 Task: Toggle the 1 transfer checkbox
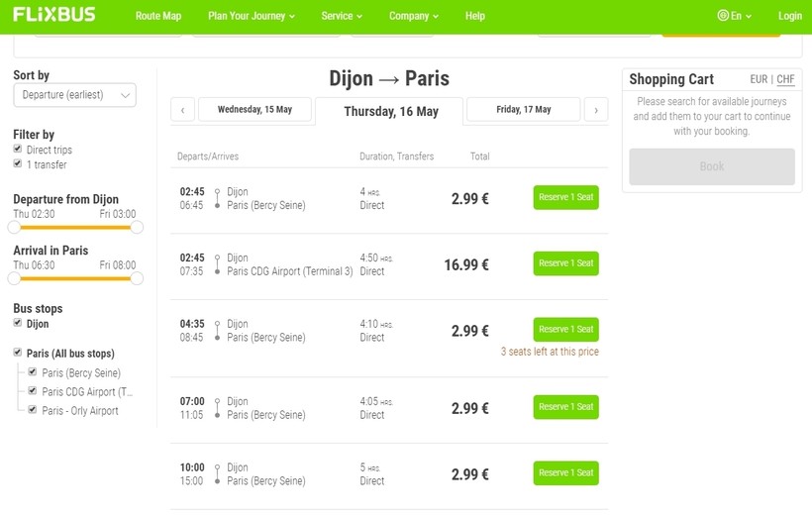click(x=18, y=163)
